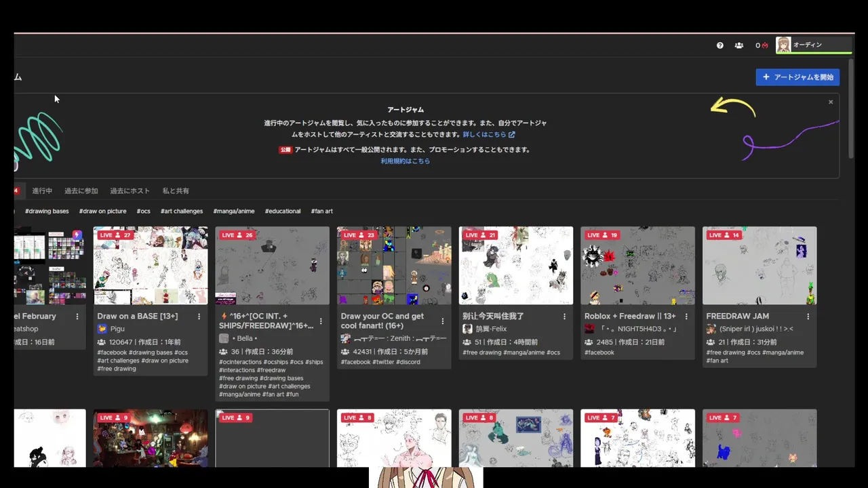Click the #discord tag in Draw your OC card
The width and height of the screenshot is (868, 488).
pos(410,363)
